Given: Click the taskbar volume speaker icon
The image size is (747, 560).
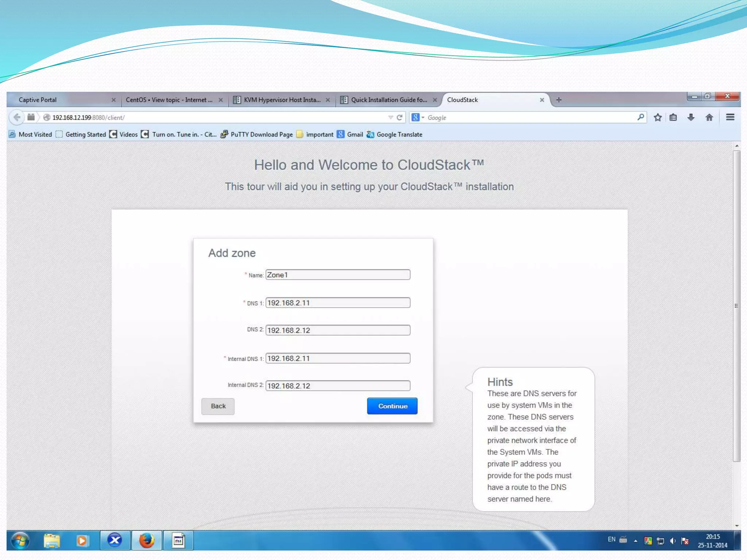Looking at the screenshot, I should pos(673,541).
